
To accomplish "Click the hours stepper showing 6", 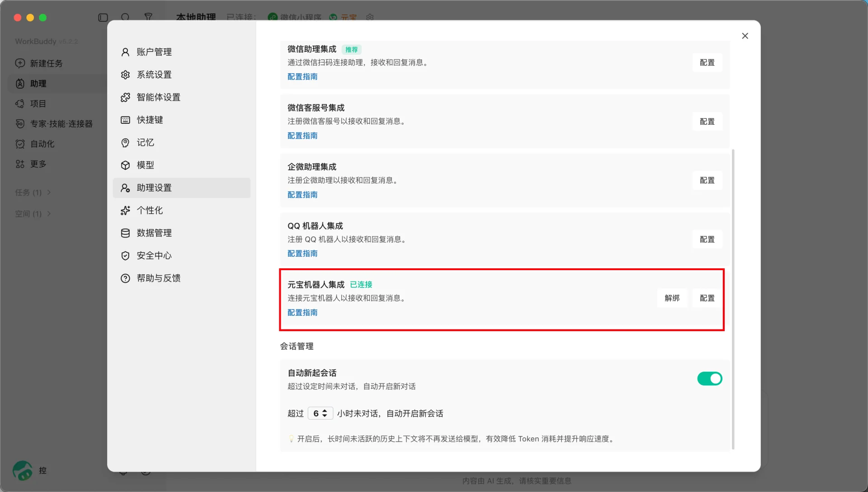I will tap(320, 413).
